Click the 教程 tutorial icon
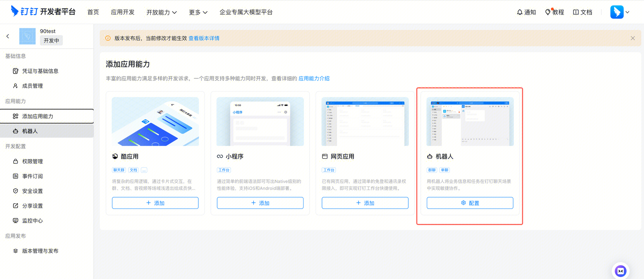This screenshot has width=644, height=279. (x=554, y=12)
